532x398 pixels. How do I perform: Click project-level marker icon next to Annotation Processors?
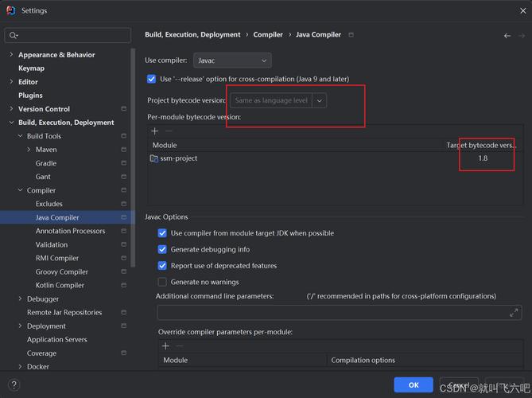(x=124, y=231)
